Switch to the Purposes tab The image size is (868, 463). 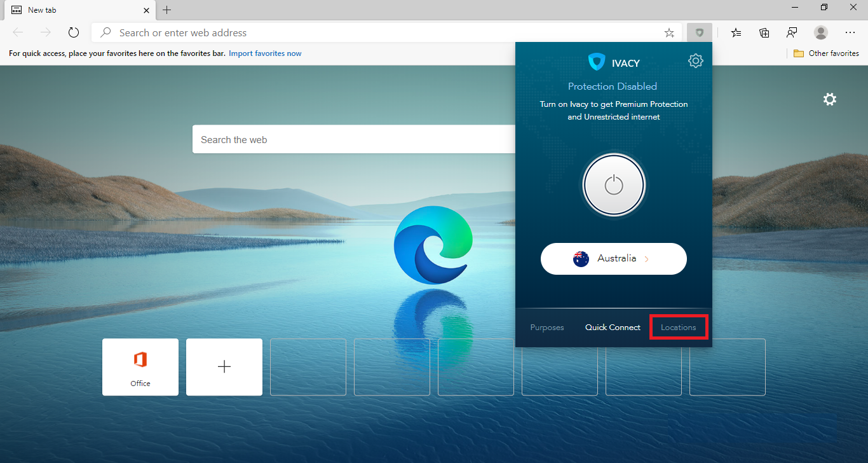547,328
